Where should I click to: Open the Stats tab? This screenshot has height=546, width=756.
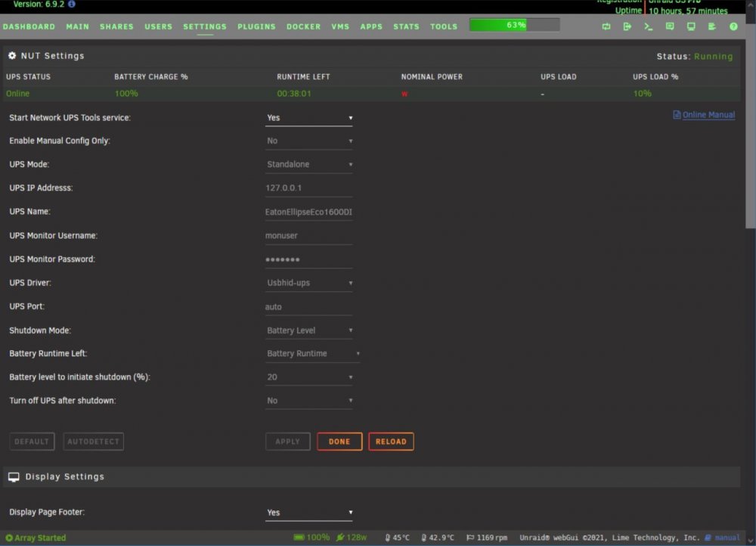click(407, 26)
